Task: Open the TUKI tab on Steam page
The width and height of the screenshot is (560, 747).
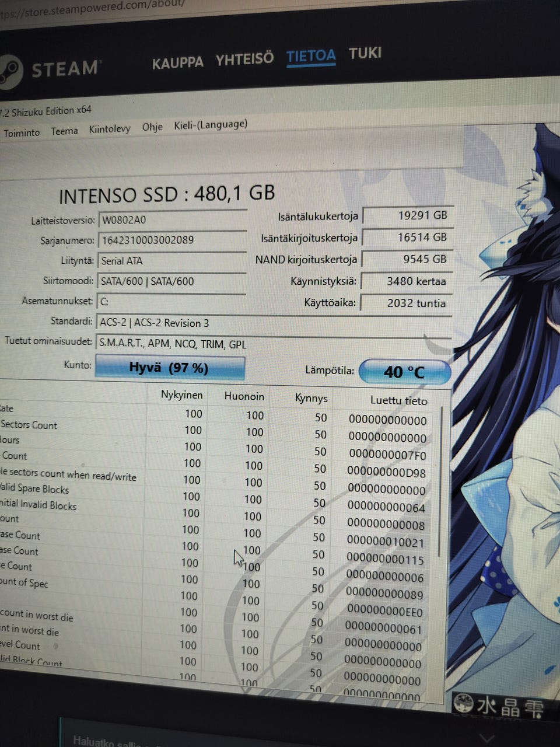Action: point(365,53)
